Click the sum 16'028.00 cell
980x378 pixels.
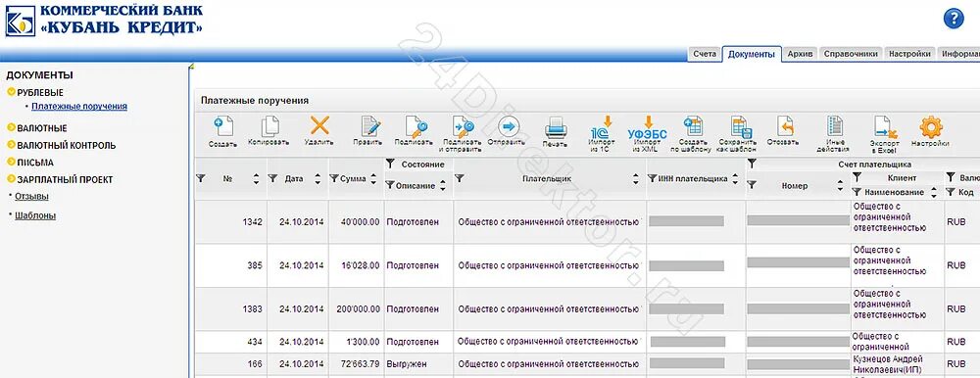(x=357, y=265)
